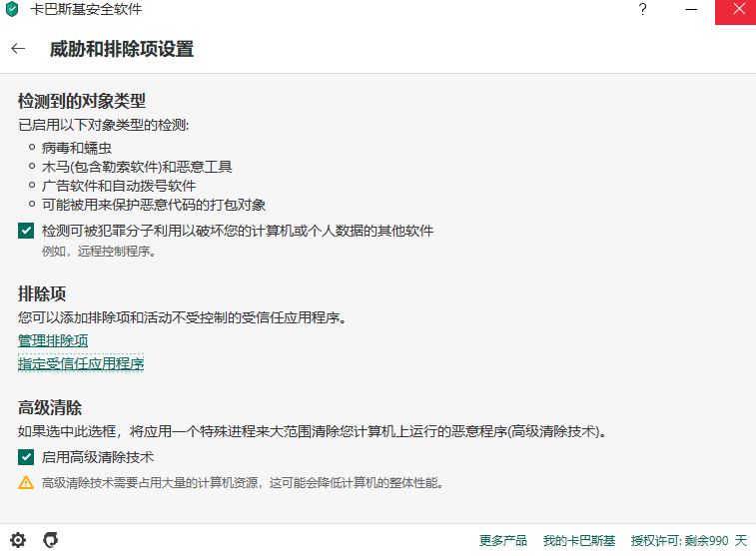Image resolution: width=756 pixels, height=556 pixels.
Task: Open help with the question mark icon
Action: pyautogui.click(x=642, y=9)
